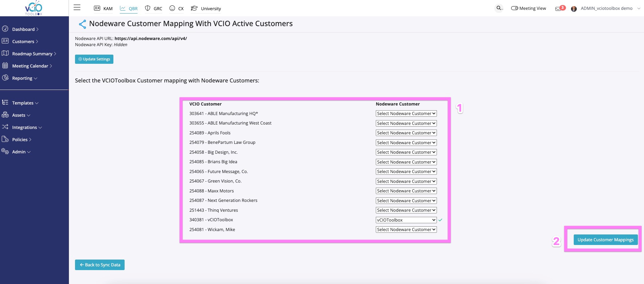Click the GRC shield icon
The image size is (644, 284).
click(x=148, y=8)
